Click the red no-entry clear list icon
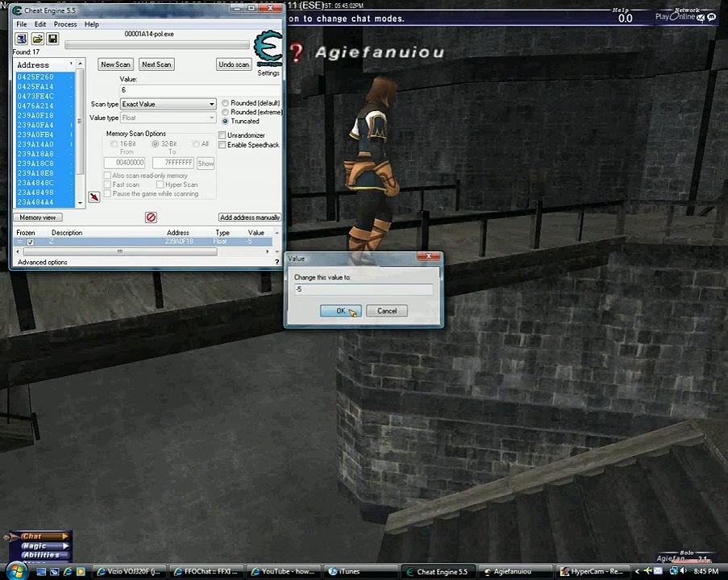 tap(151, 217)
